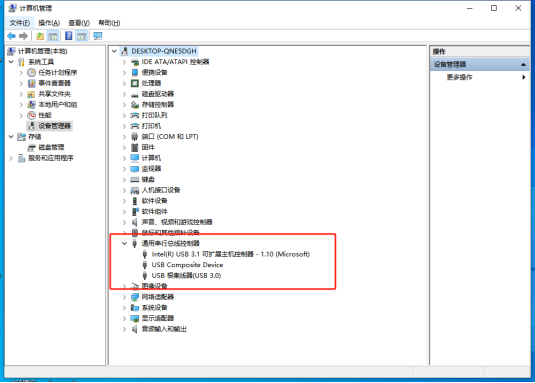The image size is (535, 383).
Task: Click the Up one level toolbar icon
Action: point(40,36)
